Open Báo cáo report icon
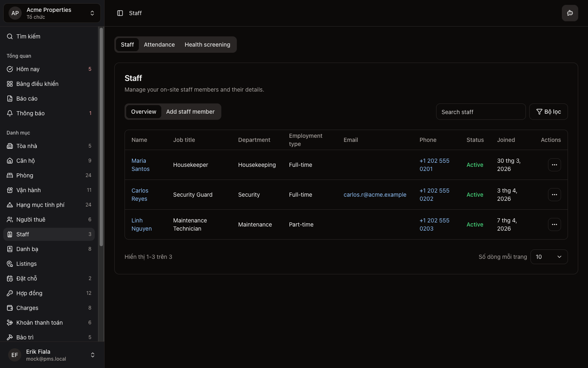588x368 pixels. (x=10, y=99)
